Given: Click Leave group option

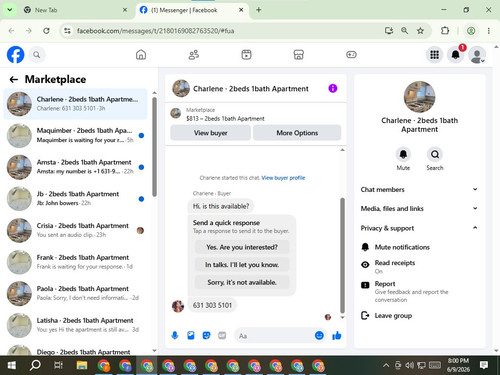Looking at the screenshot, I should pyautogui.click(x=419, y=315).
